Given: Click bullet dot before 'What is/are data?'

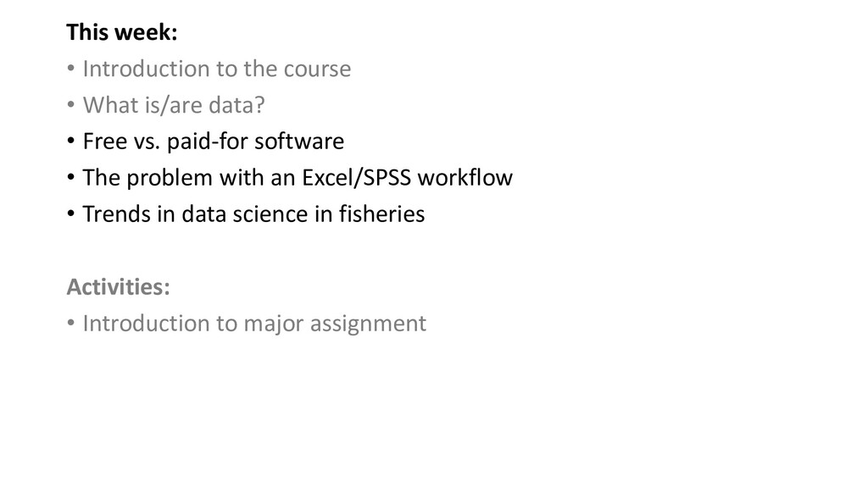Looking at the screenshot, I should tap(71, 104).
